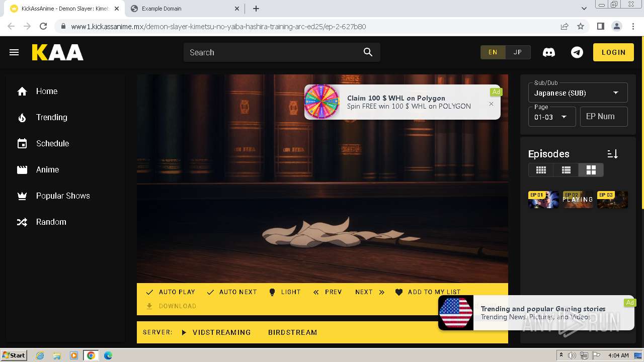
Task: Share this page from the address bar
Action: (x=565, y=27)
